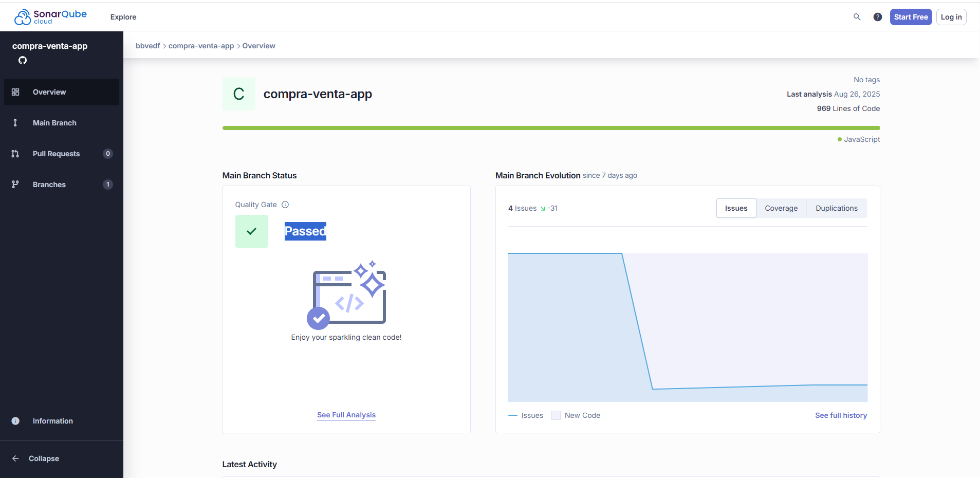980x478 pixels.
Task: Select the Overview grid icon in sidebar
Action: (x=15, y=92)
